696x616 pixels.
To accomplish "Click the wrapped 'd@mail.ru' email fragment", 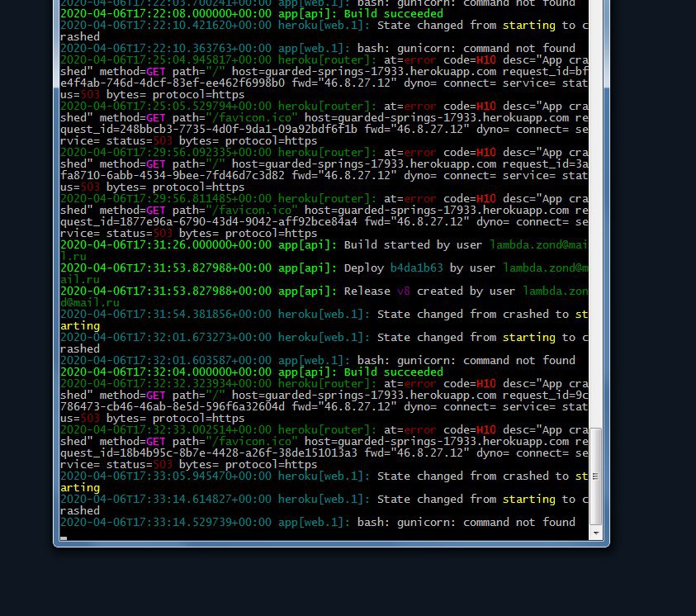I will coord(90,303).
